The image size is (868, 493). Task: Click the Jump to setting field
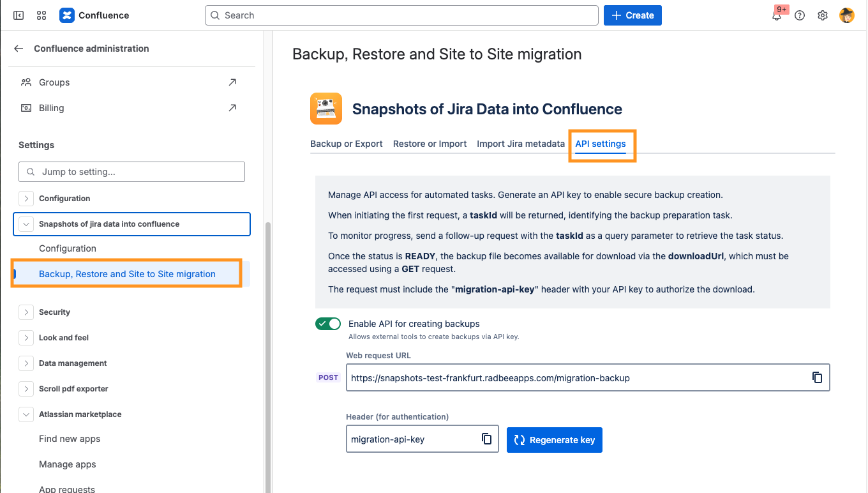click(131, 172)
